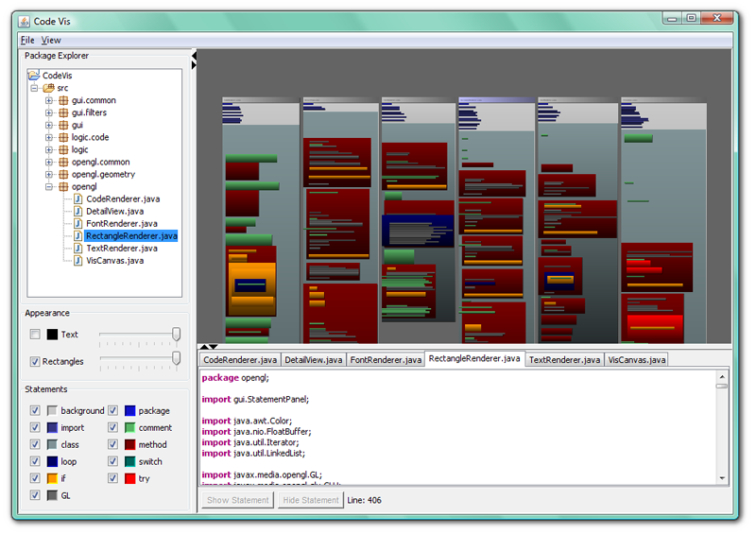This screenshot has width=756, height=534.
Task: Click the src folder icon
Action: pos(47,88)
